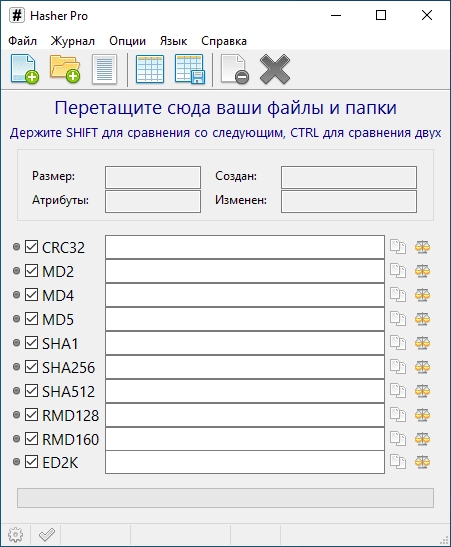
Task: Click the gray X clear-all icon
Action: 275,69
